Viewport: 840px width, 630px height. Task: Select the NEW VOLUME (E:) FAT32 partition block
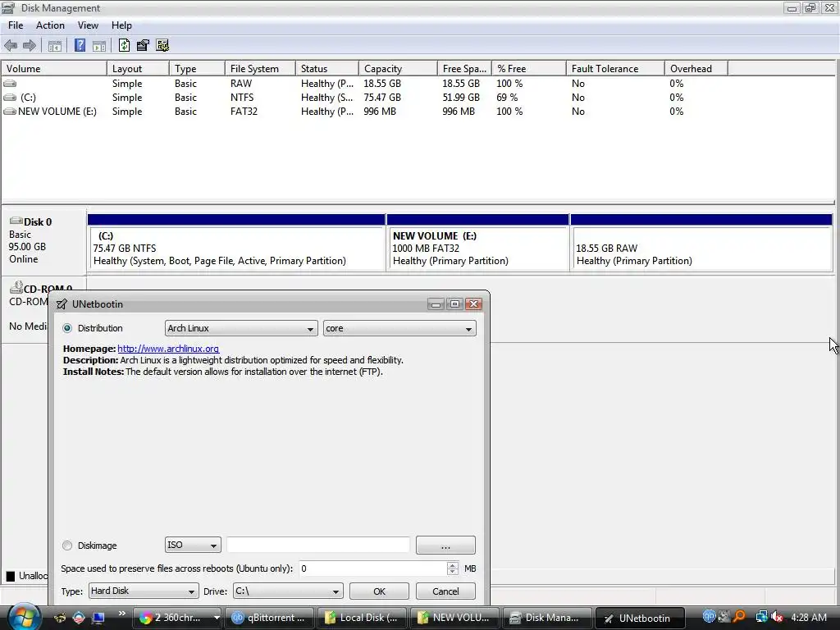tap(478, 248)
